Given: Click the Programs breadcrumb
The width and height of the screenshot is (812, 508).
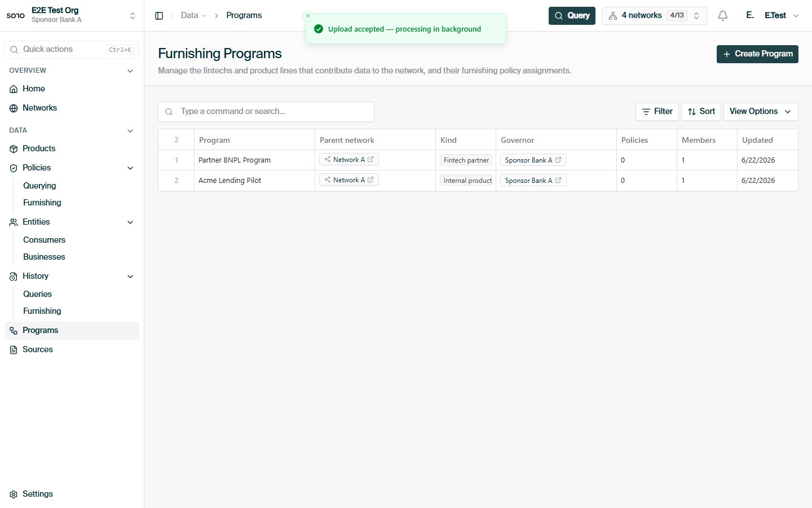Looking at the screenshot, I should (x=244, y=15).
